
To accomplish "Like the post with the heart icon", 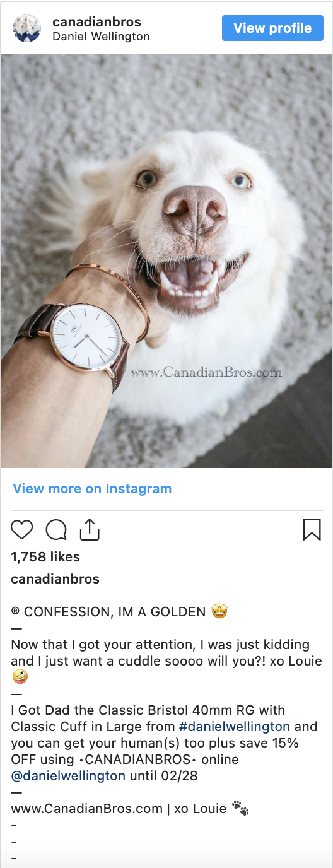I will (22, 530).
